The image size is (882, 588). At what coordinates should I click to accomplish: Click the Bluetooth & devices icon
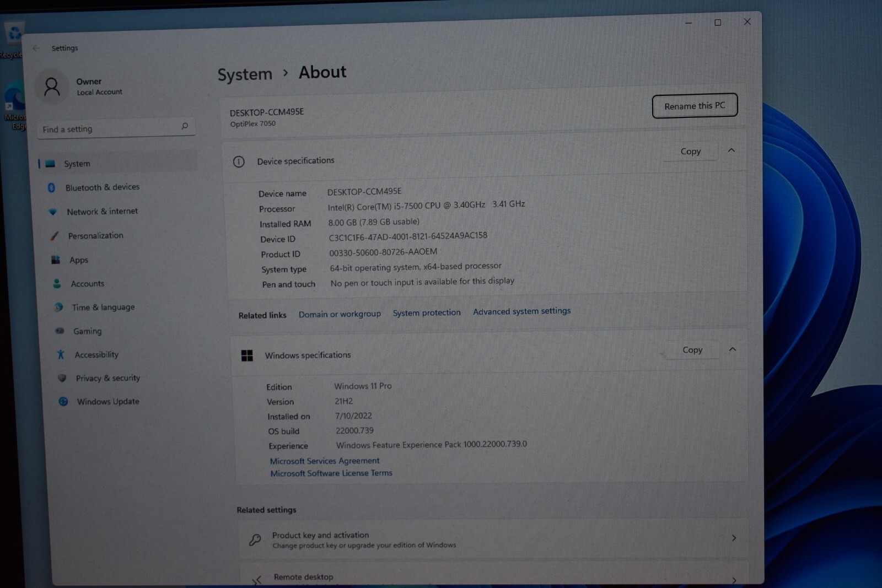click(x=51, y=188)
